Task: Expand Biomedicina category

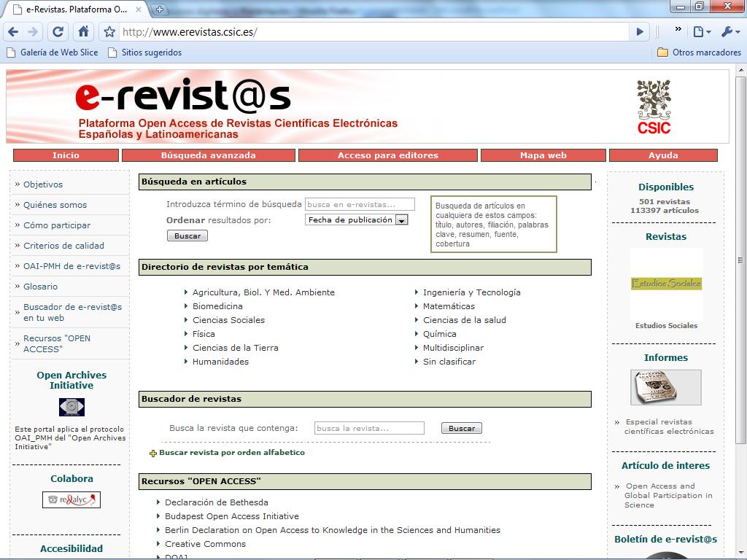Action: [217, 306]
